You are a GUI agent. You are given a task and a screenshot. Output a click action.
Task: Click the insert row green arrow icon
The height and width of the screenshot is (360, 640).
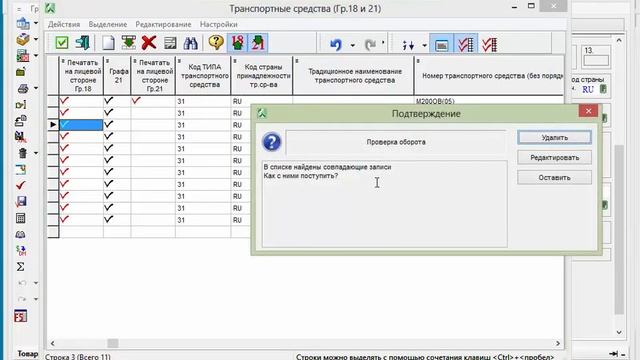129,43
